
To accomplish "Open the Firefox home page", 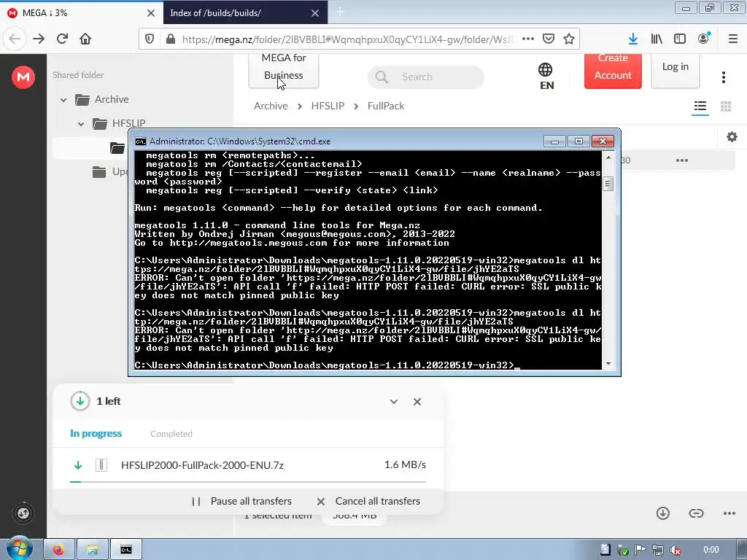I will tap(85, 39).
